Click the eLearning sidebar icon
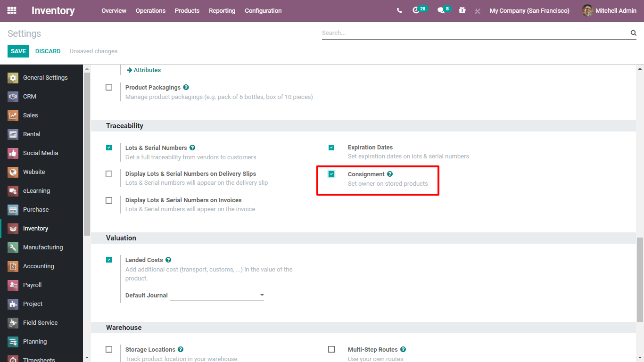This screenshot has width=644, height=362. 13,191
